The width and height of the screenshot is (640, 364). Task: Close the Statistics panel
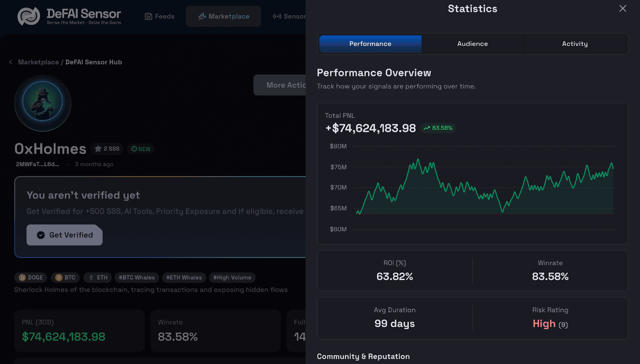pos(622,8)
